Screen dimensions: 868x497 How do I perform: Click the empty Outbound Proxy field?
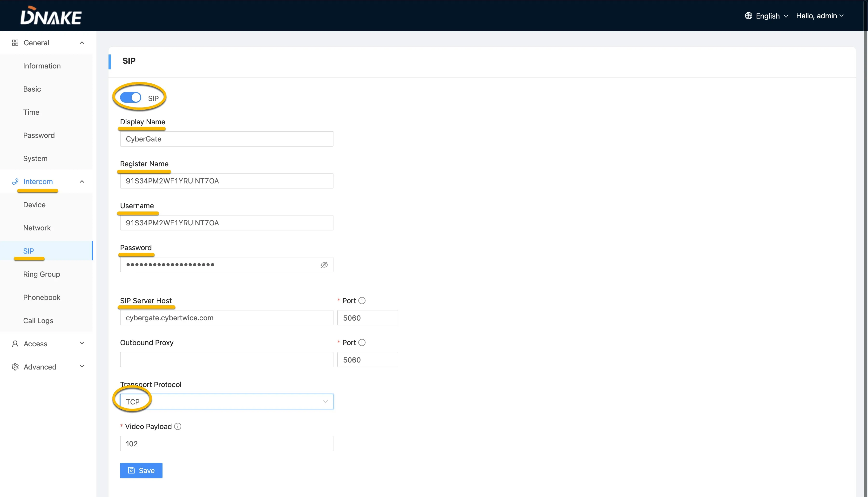[226, 360]
